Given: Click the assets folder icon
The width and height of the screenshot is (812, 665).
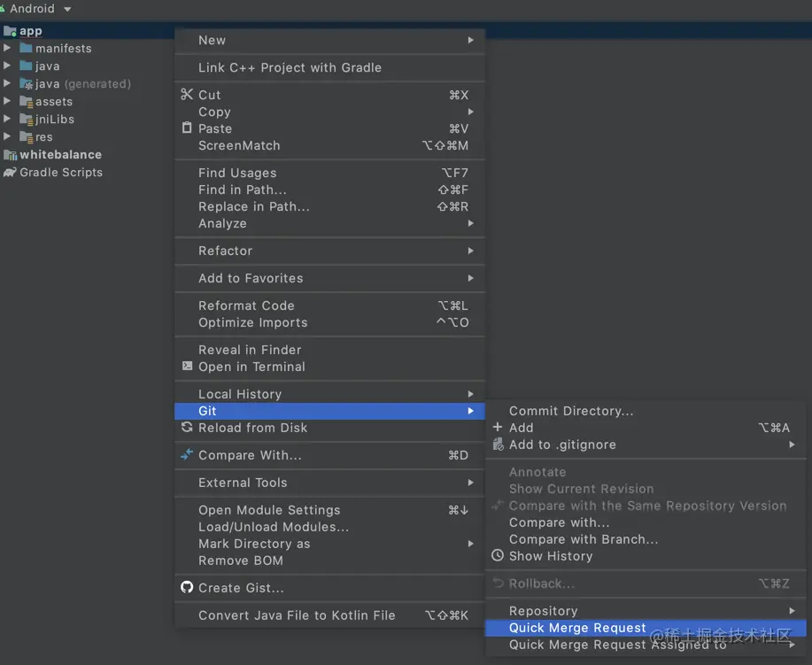Looking at the screenshot, I should [x=26, y=102].
